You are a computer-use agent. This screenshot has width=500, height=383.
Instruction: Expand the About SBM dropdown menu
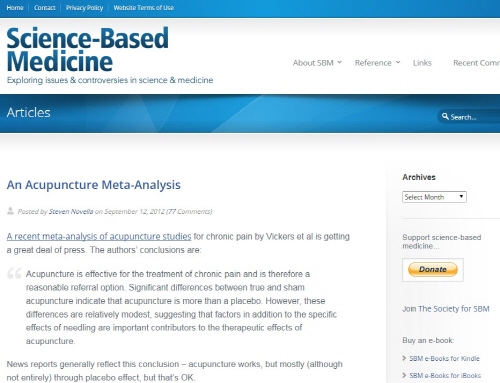(317, 63)
